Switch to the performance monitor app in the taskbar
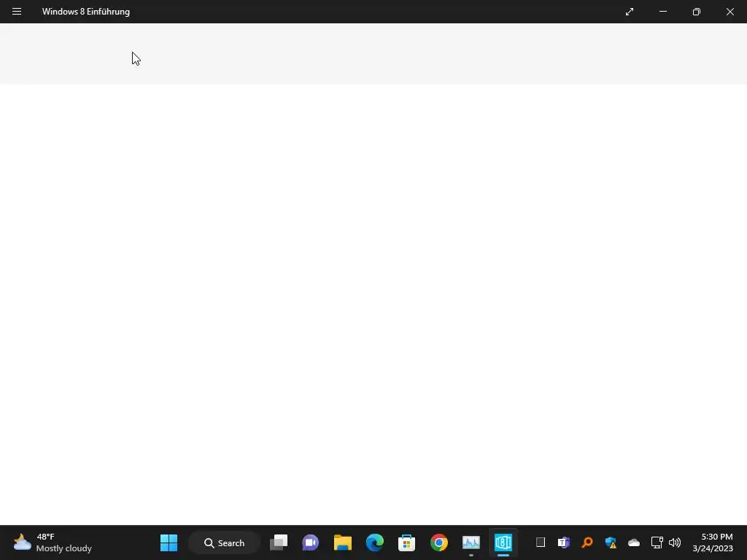This screenshot has height=560, width=747. pos(471,542)
